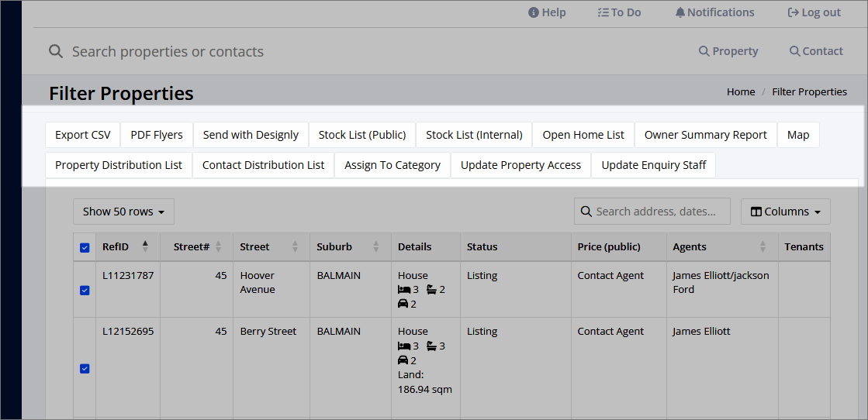
Task: Focus the Search properties or contacts field
Action: click(x=168, y=51)
